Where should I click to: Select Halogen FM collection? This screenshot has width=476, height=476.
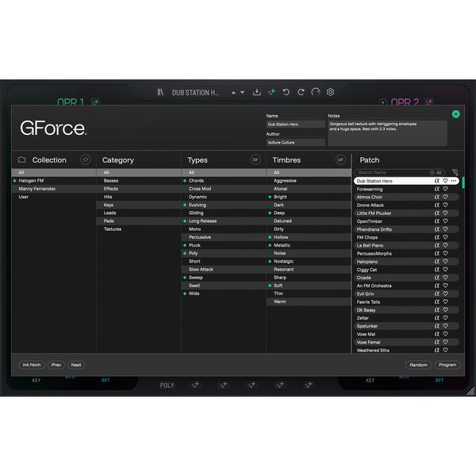click(x=54, y=181)
